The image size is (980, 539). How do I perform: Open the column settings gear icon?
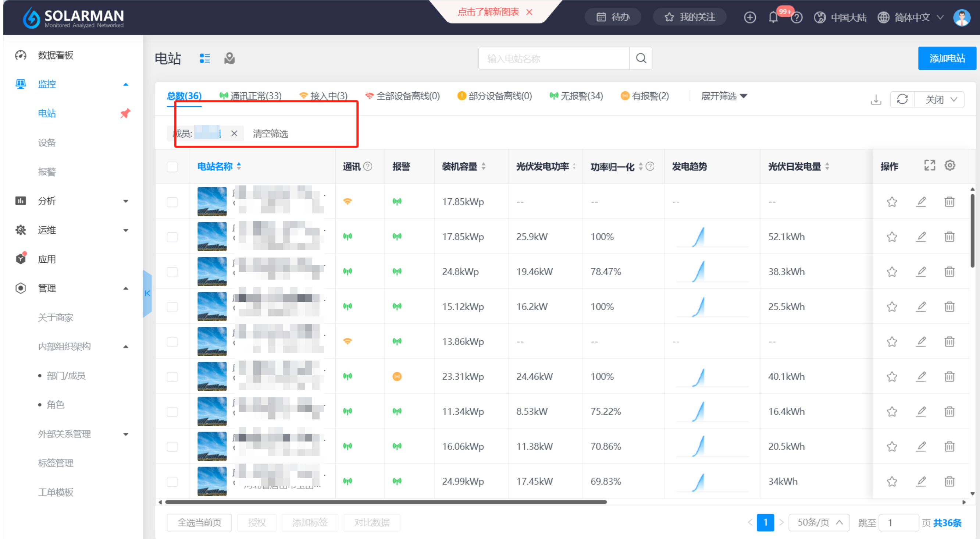(x=949, y=166)
